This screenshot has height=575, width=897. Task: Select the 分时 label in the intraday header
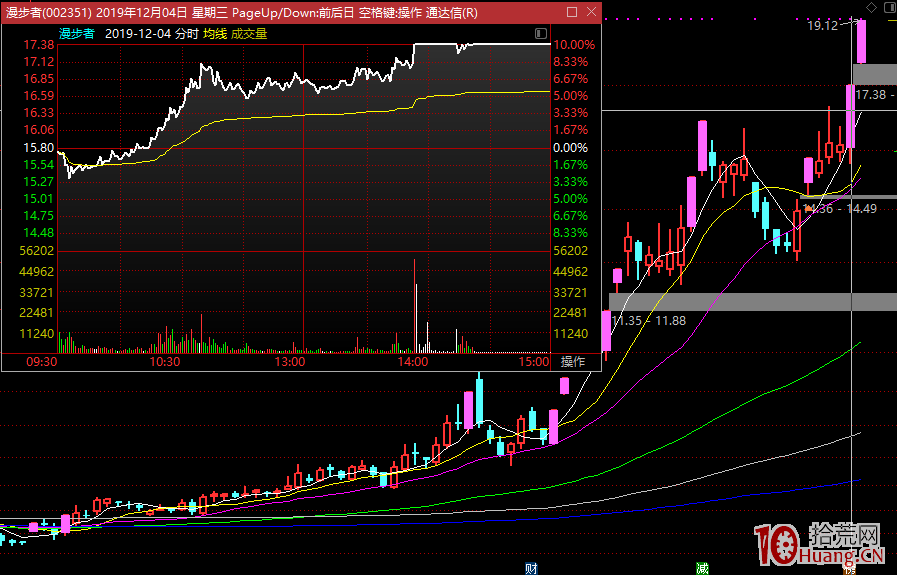187,33
